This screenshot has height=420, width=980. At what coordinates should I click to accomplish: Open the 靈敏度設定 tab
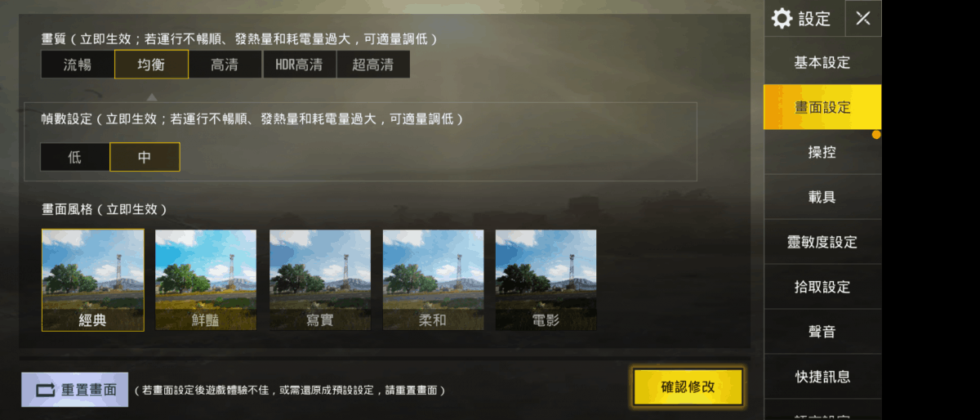coord(822,242)
